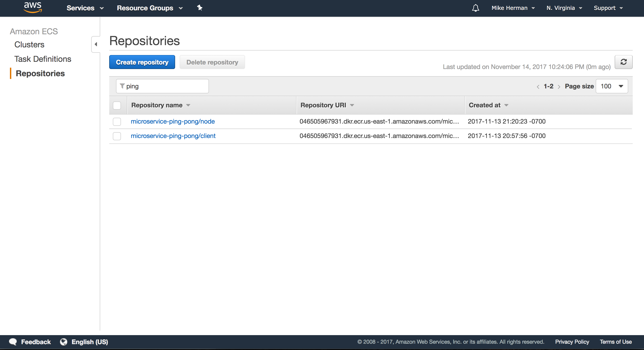Click the AWS logo home icon
The image size is (644, 350).
tap(33, 7)
